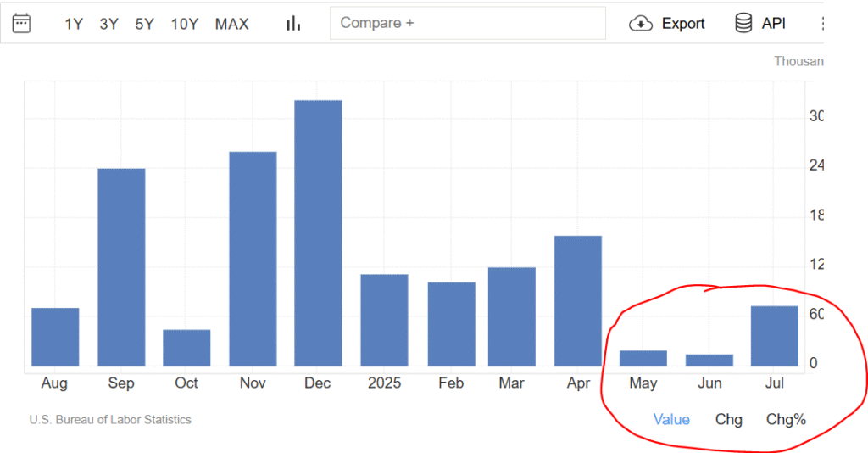The image size is (868, 453).
Task: Click the Apr bar in the chart
Action: [x=578, y=300]
